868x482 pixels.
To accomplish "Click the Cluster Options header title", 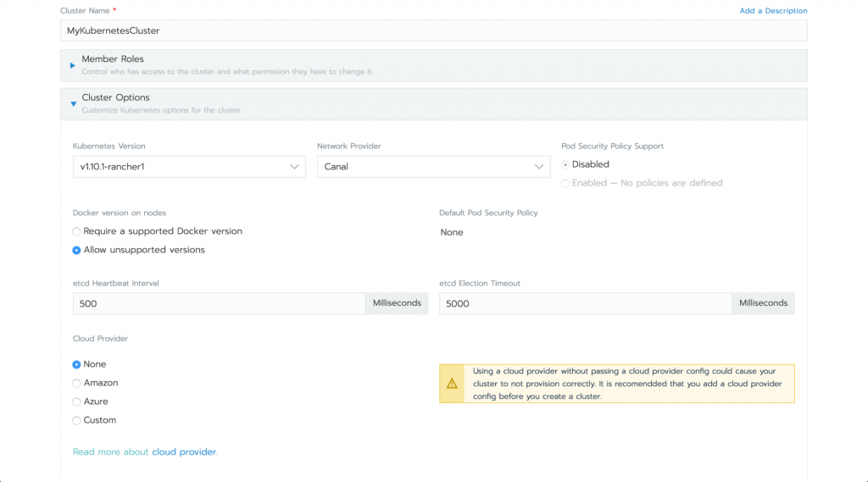I will click(115, 97).
